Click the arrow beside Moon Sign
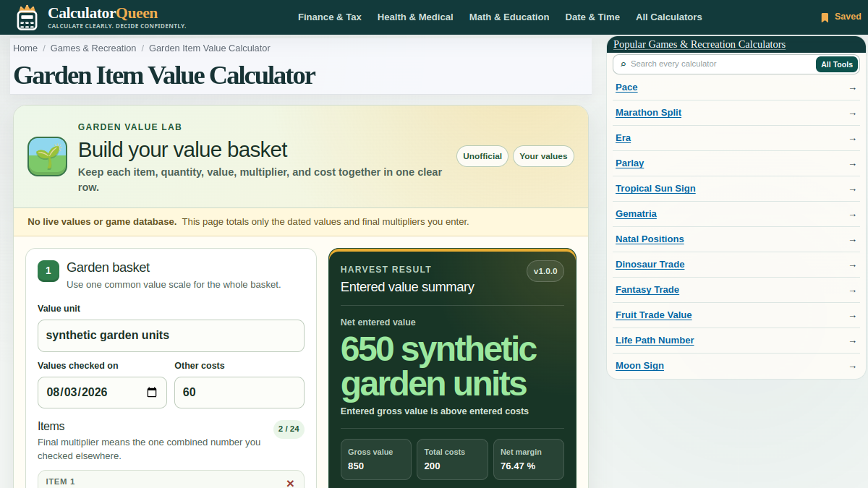 852,367
